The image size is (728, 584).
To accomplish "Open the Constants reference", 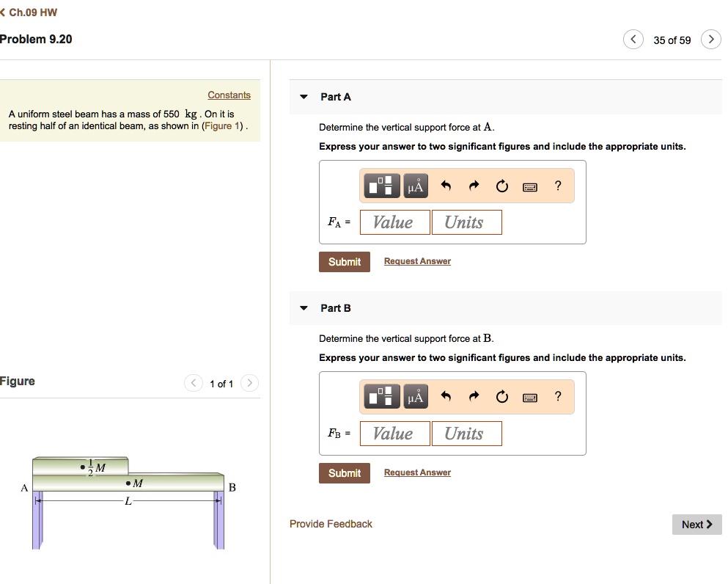I will pyautogui.click(x=229, y=95).
